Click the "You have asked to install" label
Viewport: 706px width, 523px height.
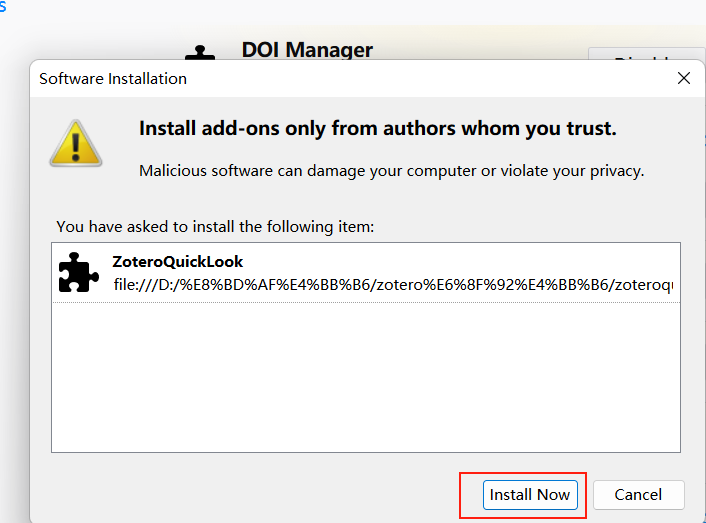coord(215,227)
